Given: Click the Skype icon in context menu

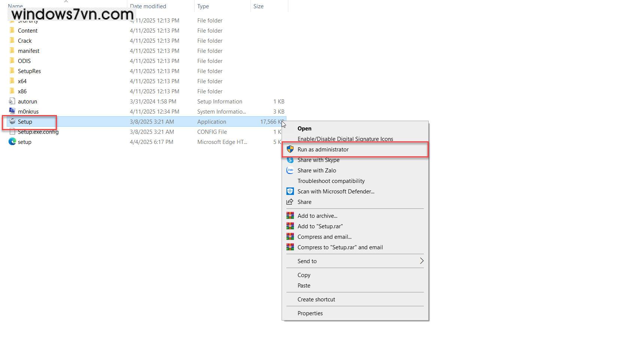Looking at the screenshot, I should [x=290, y=160].
